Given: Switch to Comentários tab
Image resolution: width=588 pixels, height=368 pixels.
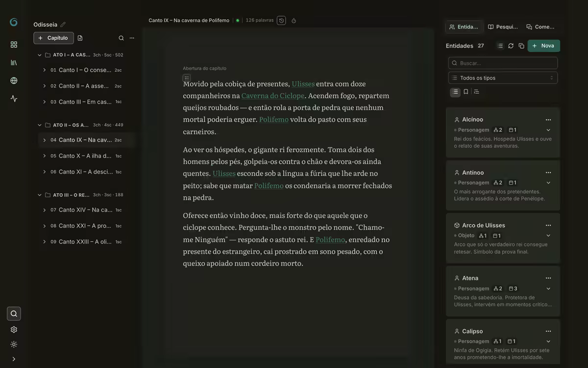Looking at the screenshot, I should coord(540,27).
